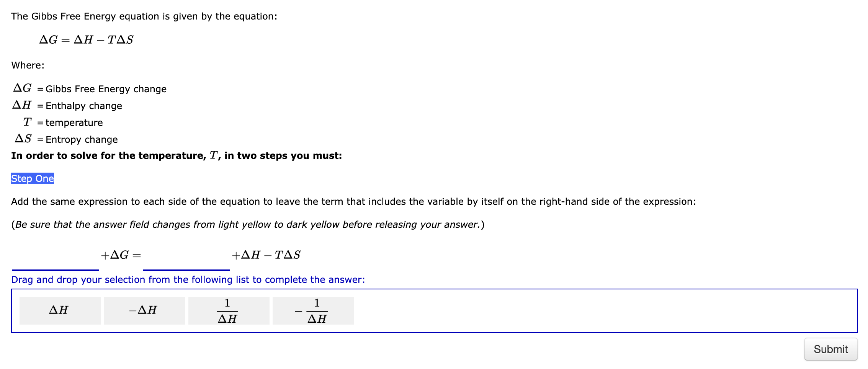Select the ΔH answer tile
This screenshot has width=868, height=369.
(x=59, y=310)
